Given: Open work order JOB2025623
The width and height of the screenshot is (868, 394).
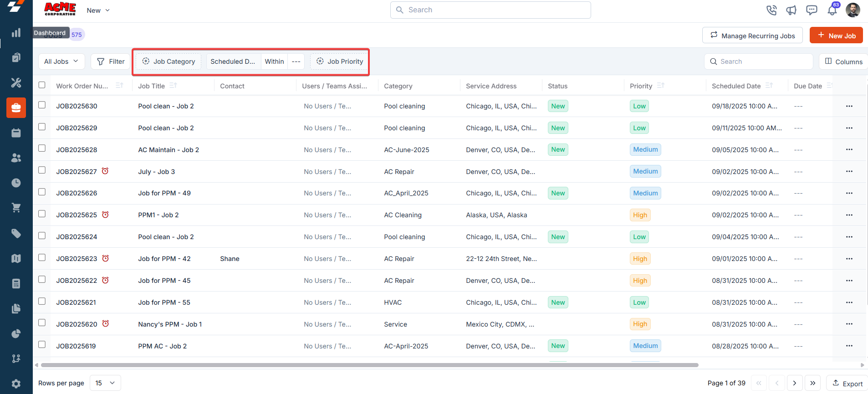Looking at the screenshot, I should tap(77, 259).
